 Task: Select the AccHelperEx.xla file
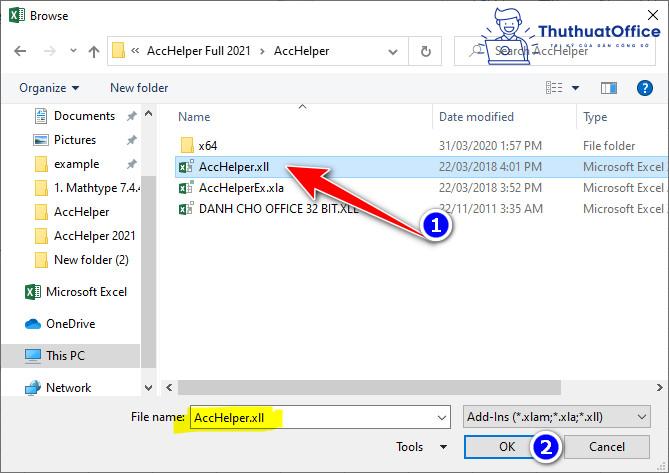(x=241, y=188)
